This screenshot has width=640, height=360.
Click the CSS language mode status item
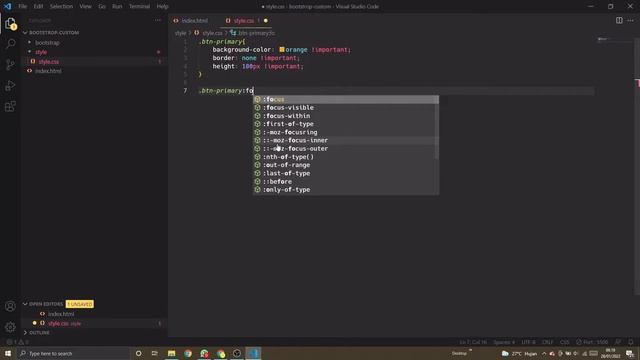point(564,342)
